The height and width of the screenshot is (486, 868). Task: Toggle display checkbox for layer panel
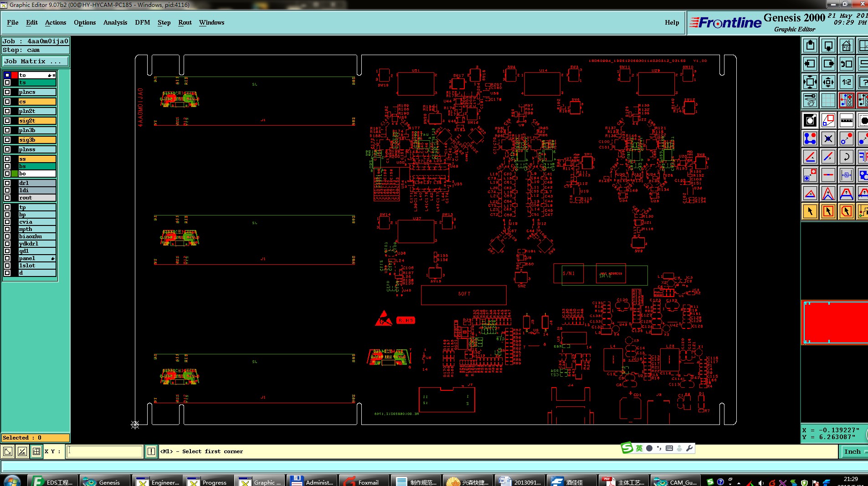click(x=7, y=258)
